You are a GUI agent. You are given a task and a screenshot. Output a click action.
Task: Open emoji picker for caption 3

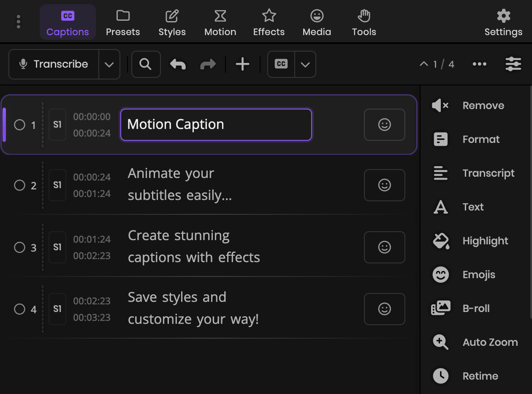385,247
